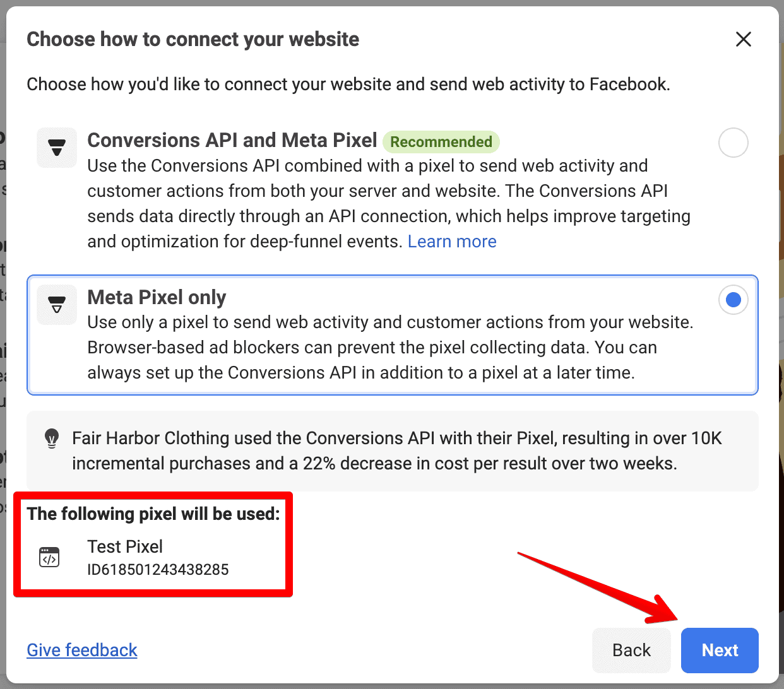The image size is (784, 689).
Task: Click the Fair Harbor Clothing tip text
Action: tap(398, 450)
